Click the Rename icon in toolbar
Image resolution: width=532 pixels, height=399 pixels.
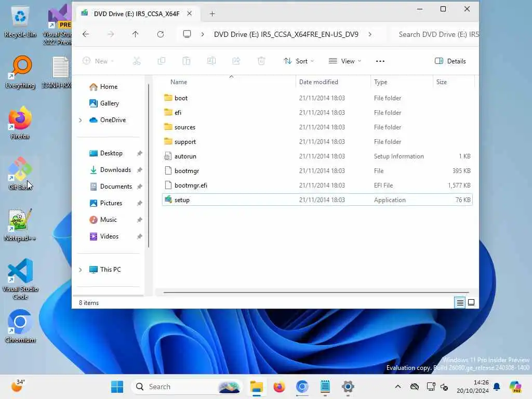click(211, 61)
